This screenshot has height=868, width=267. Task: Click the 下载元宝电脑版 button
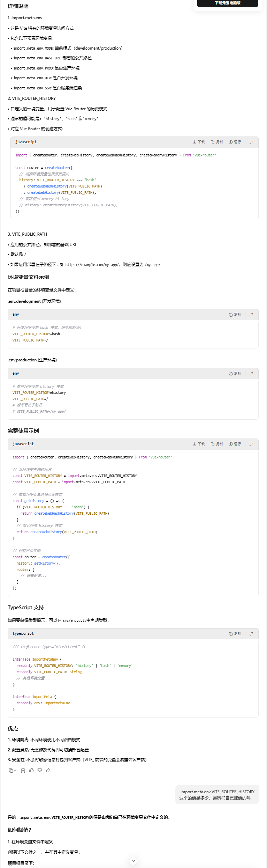[x=227, y=3]
